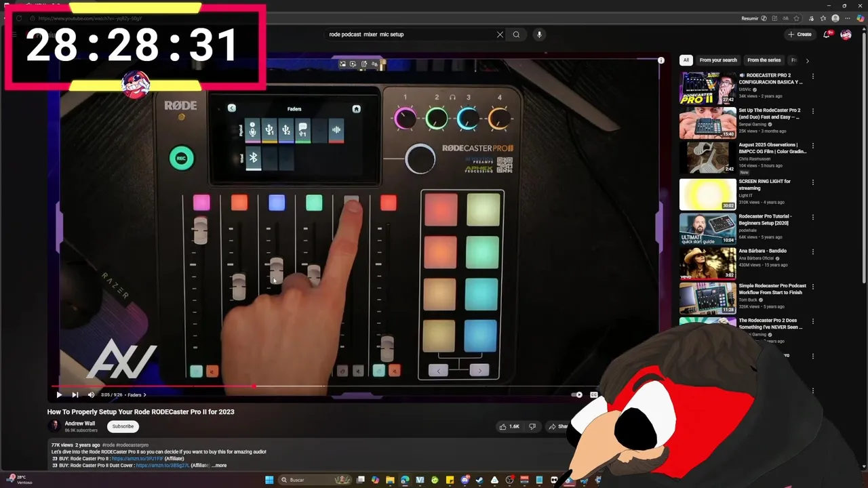Like the video (1.6K)

[509, 426]
